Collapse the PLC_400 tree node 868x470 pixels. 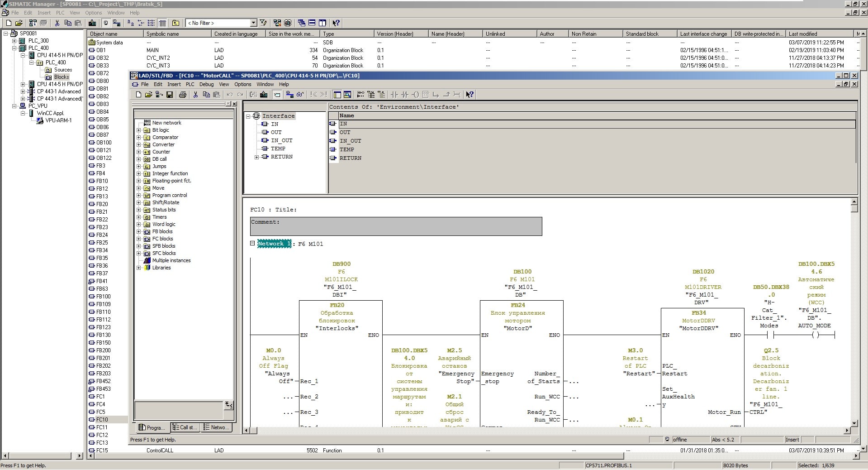coord(14,48)
